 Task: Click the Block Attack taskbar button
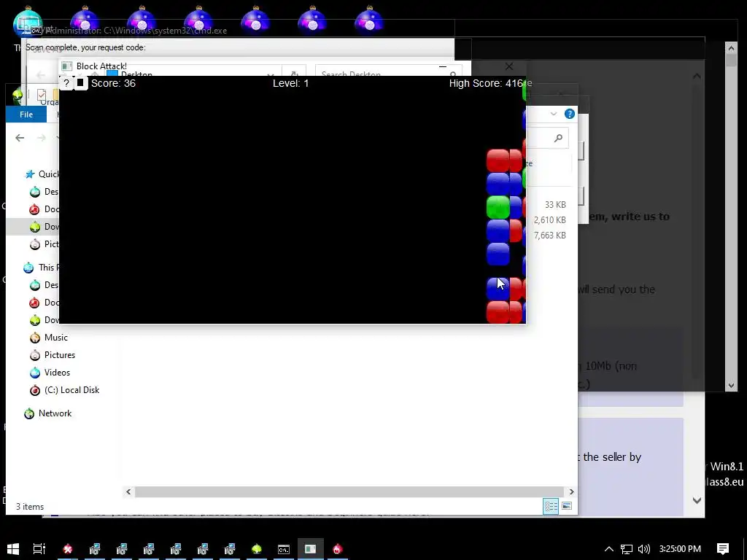tap(311, 549)
